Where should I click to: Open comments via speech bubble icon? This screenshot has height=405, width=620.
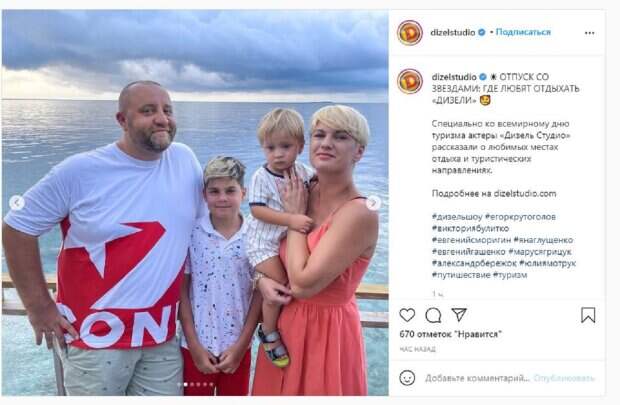click(x=433, y=315)
